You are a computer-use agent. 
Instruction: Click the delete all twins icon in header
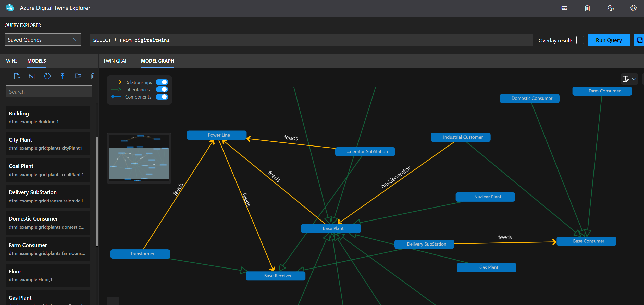tap(587, 8)
